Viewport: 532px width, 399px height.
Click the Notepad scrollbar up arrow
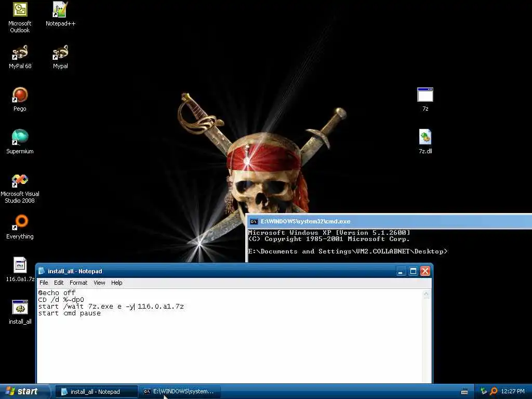click(426, 294)
